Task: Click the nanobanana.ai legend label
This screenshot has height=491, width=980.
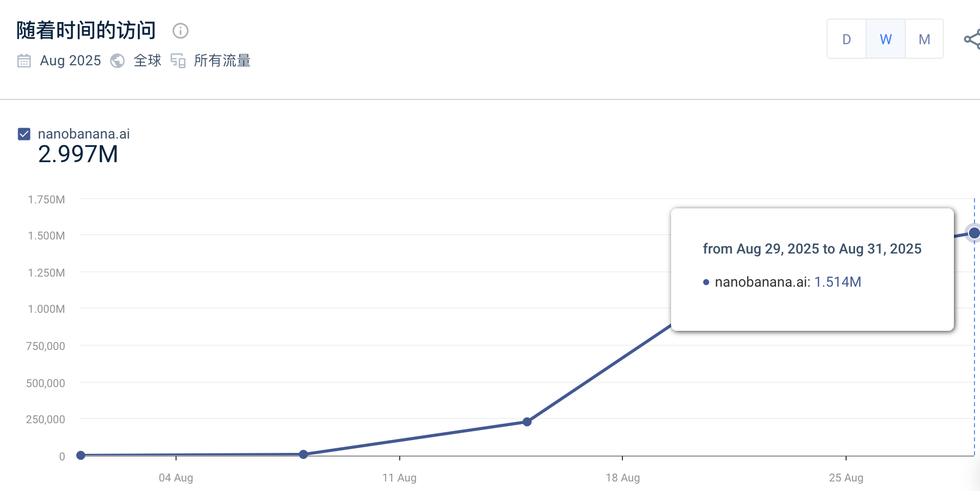Action: pos(84,134)
